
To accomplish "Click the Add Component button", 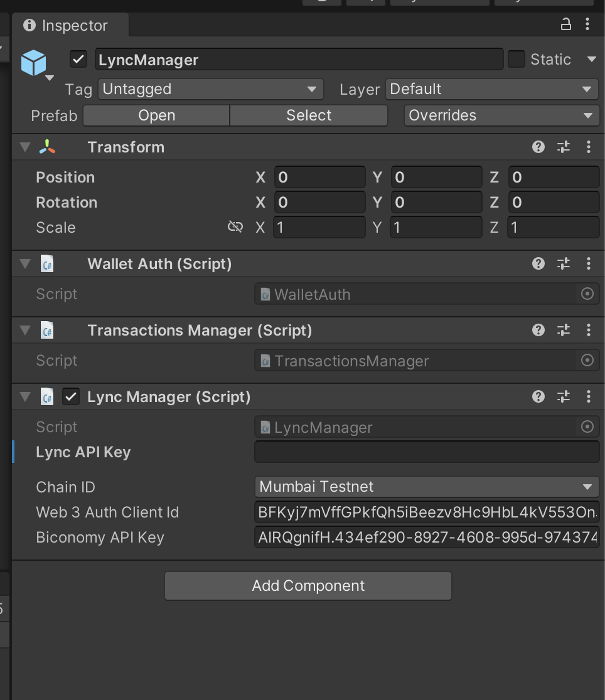I will click(308, 586).
